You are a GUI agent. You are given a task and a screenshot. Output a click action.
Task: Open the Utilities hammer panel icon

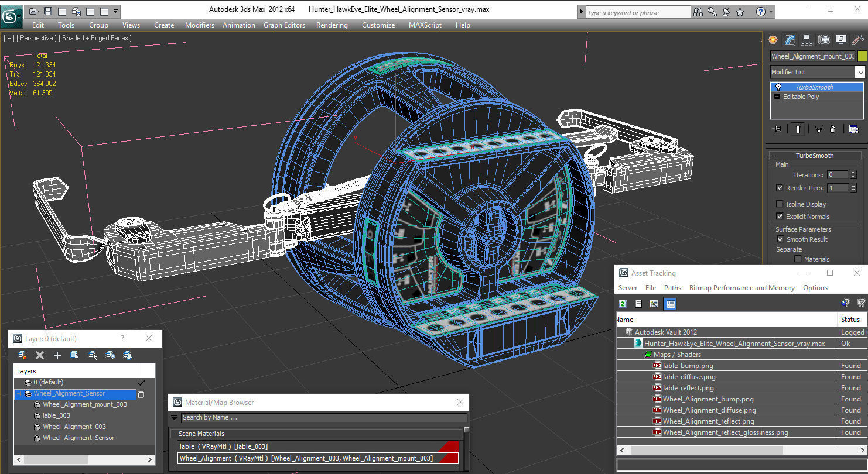click(858, 40)
